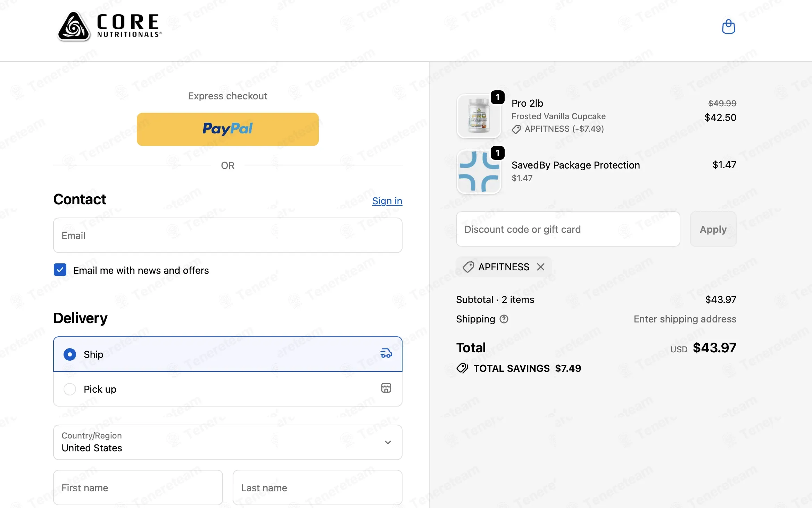Click the discount tag icon under Pro 2lb
This screenshot has width=812, height=508.
[x=516, y=129]
